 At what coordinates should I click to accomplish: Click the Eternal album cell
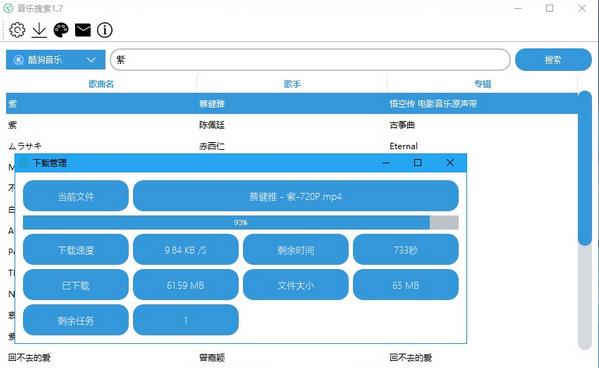point(403,146)
